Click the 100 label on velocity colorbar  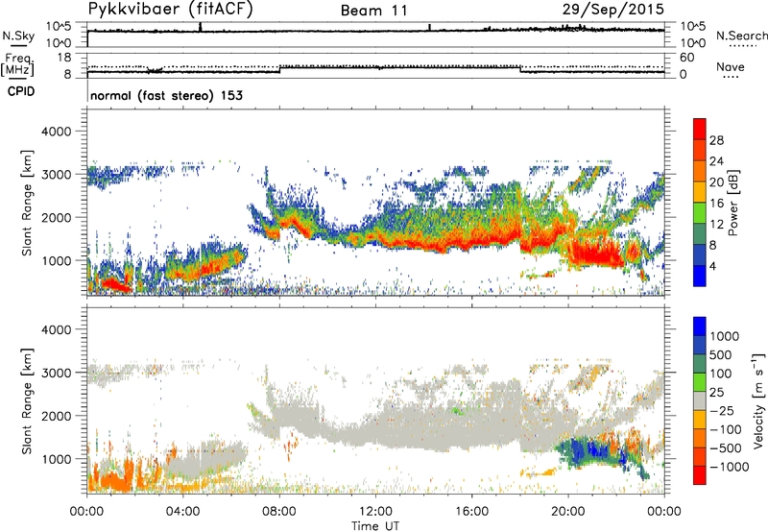721,374
